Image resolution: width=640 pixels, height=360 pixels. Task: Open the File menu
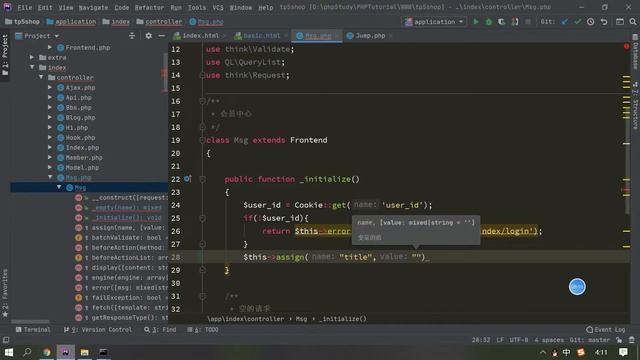point(24,7)
